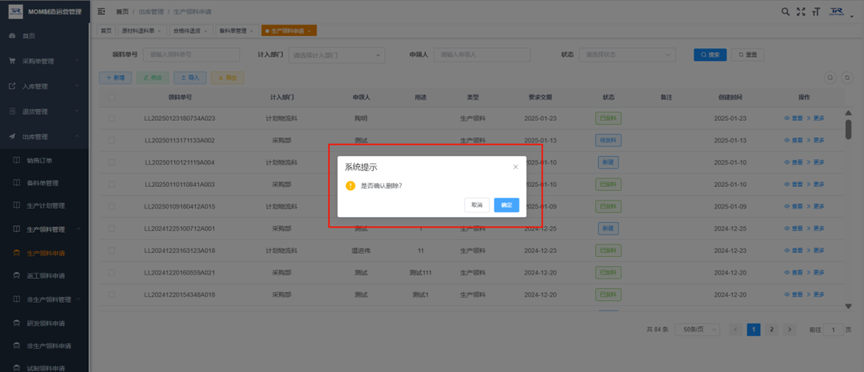Click the 销售订单 book icon
864x372 pixels.
[17, 161]
